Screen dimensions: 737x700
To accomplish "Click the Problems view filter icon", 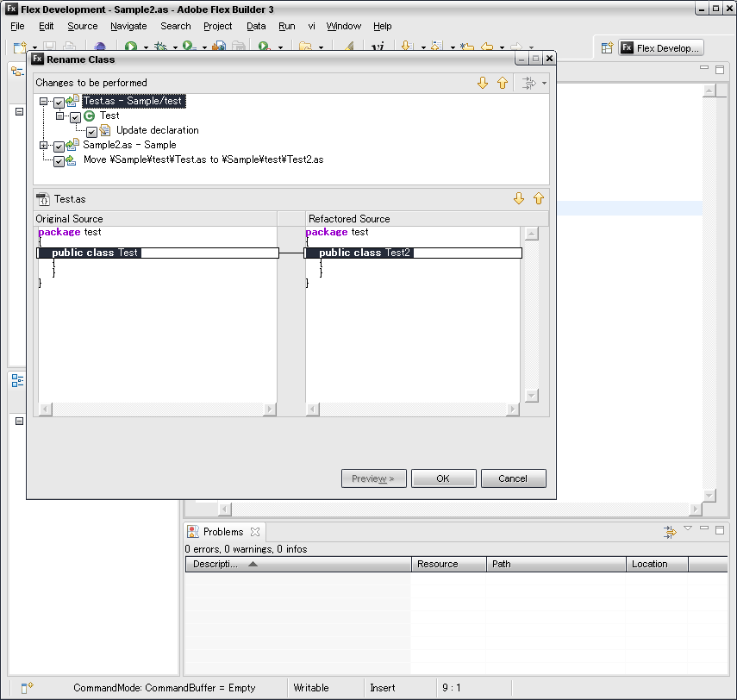I will point(669,532).
